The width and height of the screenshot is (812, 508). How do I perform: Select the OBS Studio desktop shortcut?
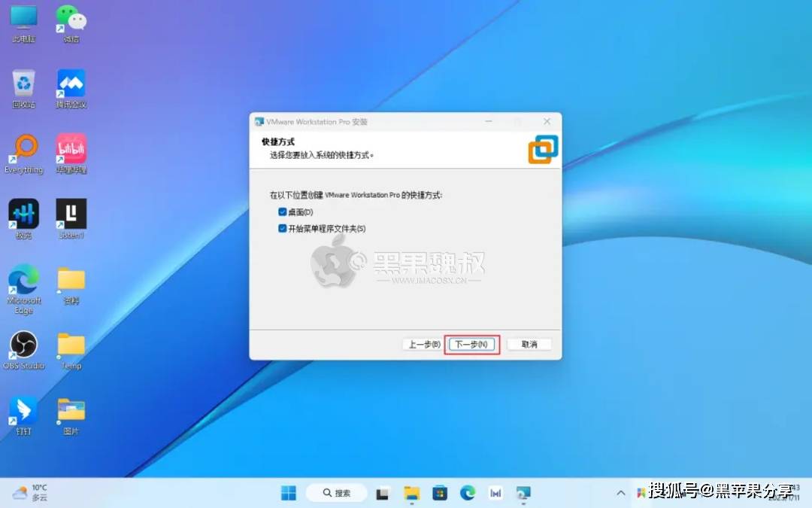click(x=24, y=351)
